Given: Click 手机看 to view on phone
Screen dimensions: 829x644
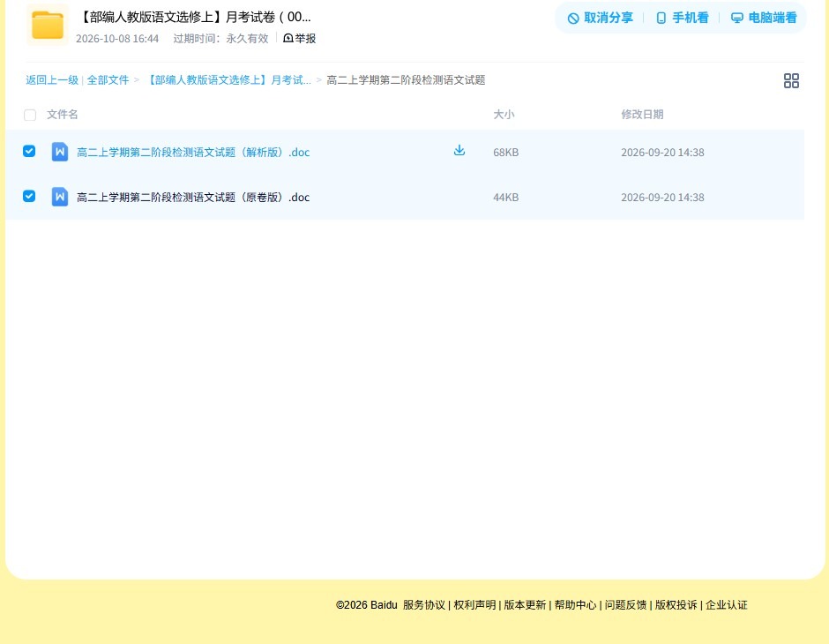Looking at the screenshot, I should click(682, 18).
